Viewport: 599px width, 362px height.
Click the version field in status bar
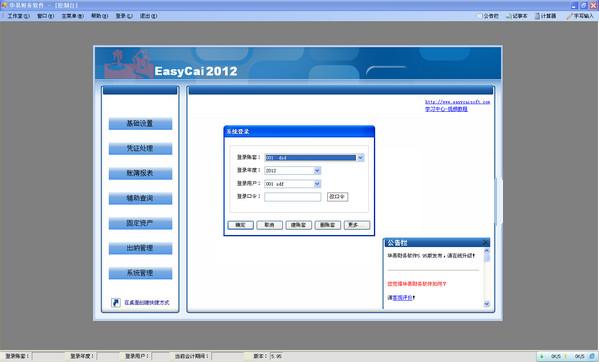click(x=277, y=356)
